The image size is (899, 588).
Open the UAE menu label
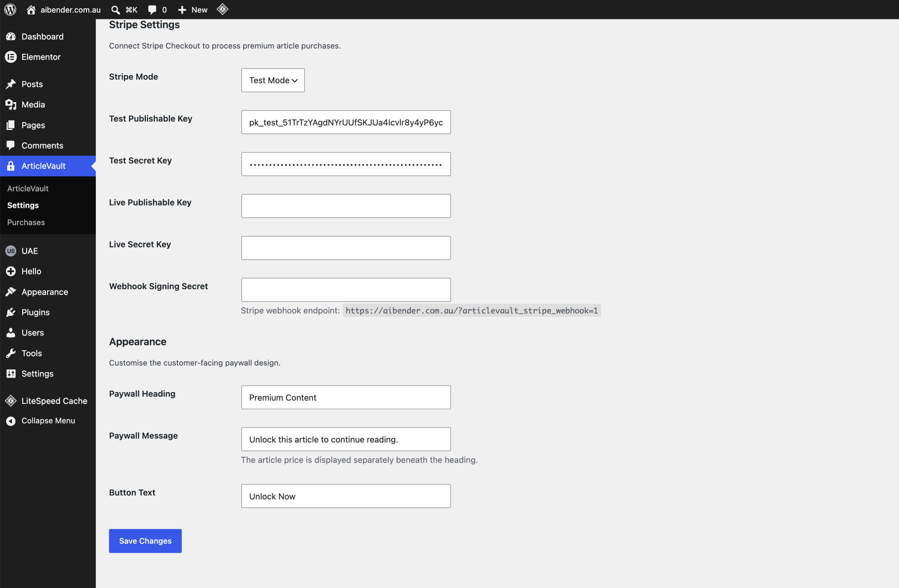point(30,251)
